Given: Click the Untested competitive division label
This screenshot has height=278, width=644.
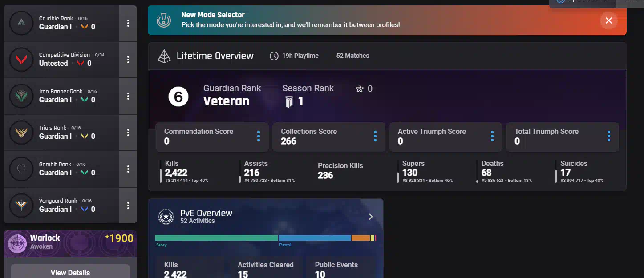Looking at the screenshot, I should click(x=53, y=63).
